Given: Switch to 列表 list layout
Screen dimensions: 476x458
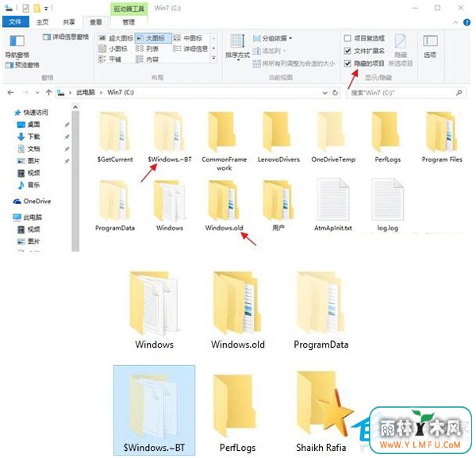Looking at the screenshot, I should point(148,48).
